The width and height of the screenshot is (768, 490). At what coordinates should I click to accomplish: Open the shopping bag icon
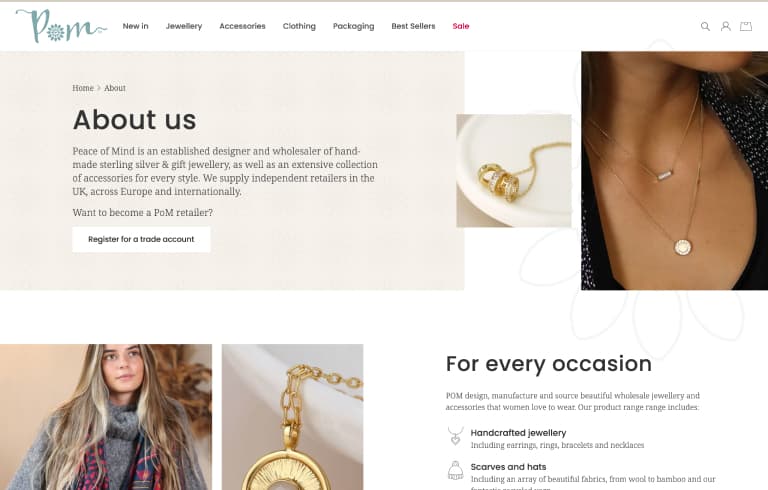tap(745, 26)
